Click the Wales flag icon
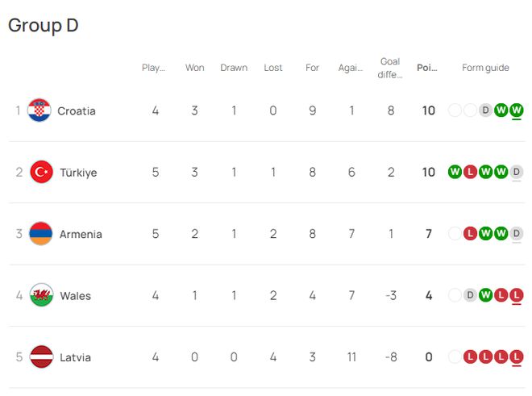The height and width of the screenshot is (396, 532). (x=41, y=295)
